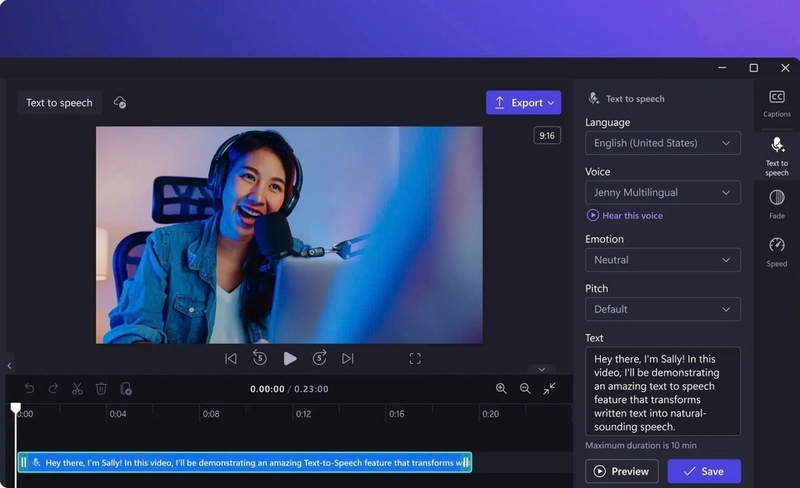Skip forward five seconds
This screenshot has height=488, width=800.
click(x=319, y=358)
